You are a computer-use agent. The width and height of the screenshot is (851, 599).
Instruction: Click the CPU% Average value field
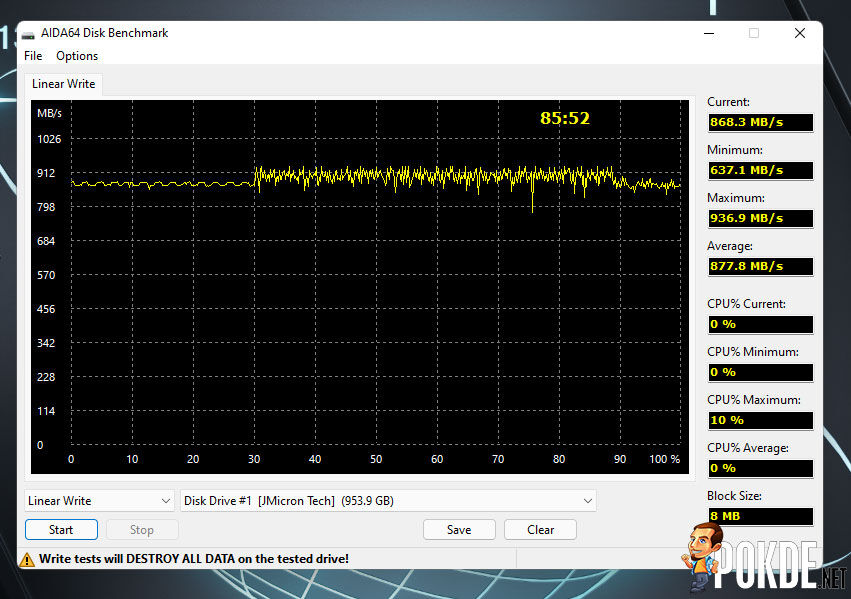tap(760, 468)
